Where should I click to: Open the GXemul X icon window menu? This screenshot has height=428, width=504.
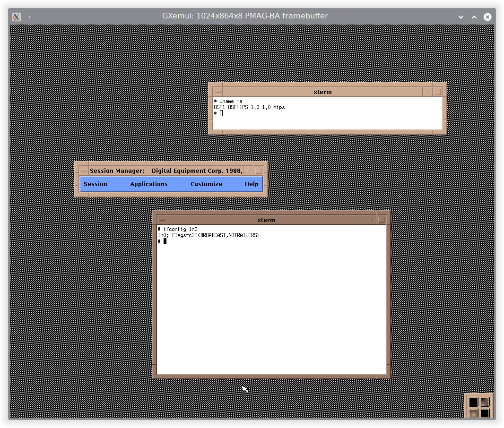pyautogui.click(x=17, y=17)
